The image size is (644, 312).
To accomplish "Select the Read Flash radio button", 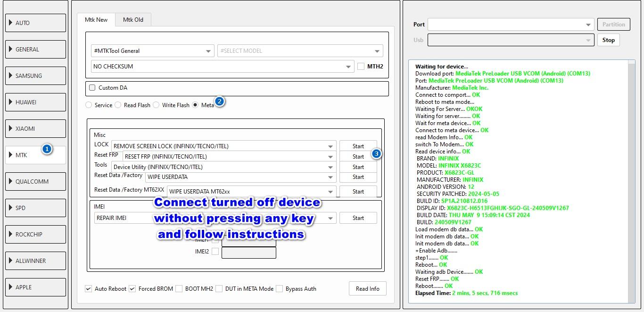I will pyautogui.click(x=118, y=105).
